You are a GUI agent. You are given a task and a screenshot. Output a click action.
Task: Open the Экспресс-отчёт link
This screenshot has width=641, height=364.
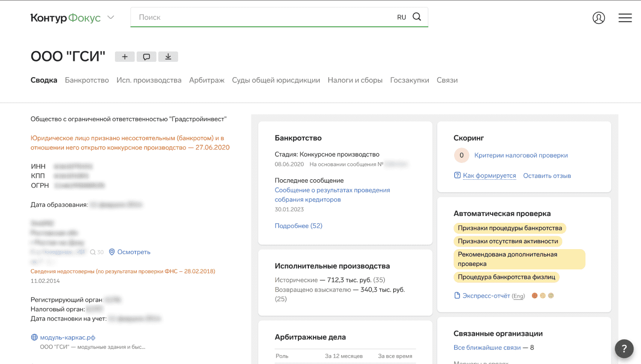486,296
